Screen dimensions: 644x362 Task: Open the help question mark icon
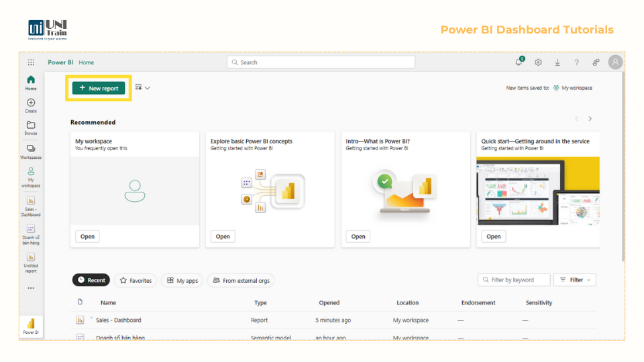click(577, 62)
